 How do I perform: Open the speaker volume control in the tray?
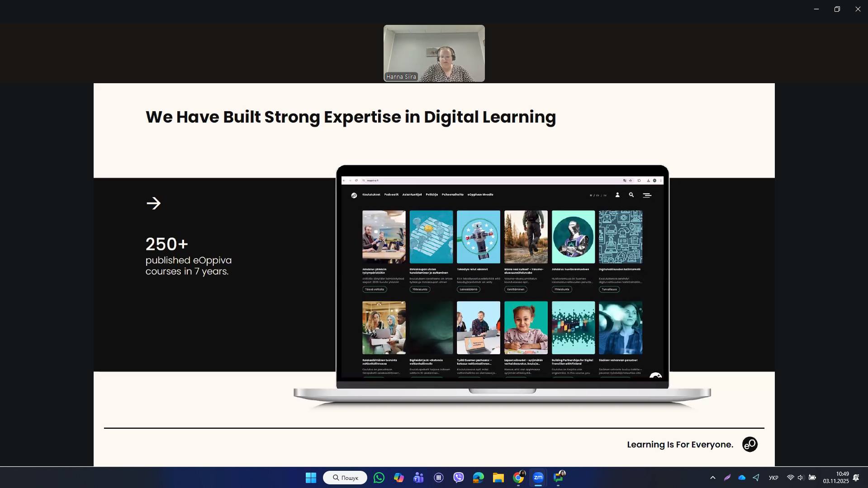801,478
